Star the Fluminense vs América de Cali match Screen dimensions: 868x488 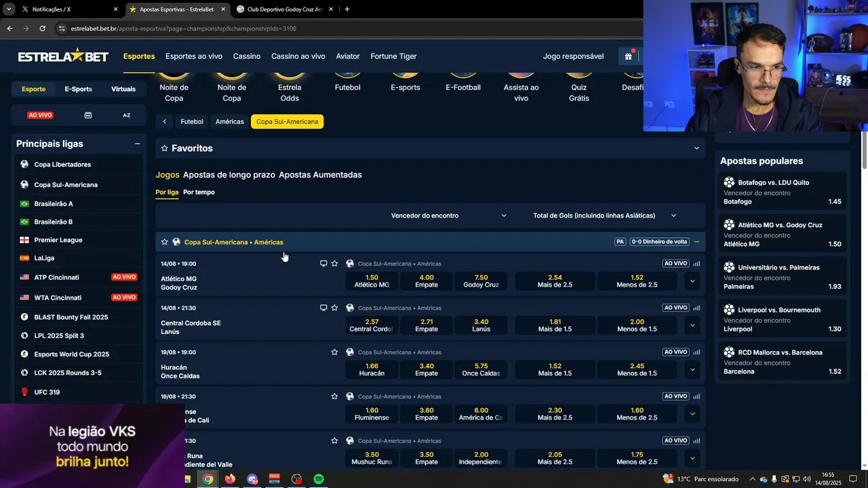point(334,396)
